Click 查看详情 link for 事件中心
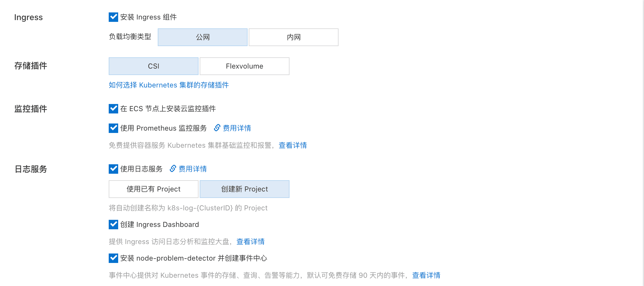Image resolution: width=644 pixels, height=286 pixels. click(x=426, y=275)
